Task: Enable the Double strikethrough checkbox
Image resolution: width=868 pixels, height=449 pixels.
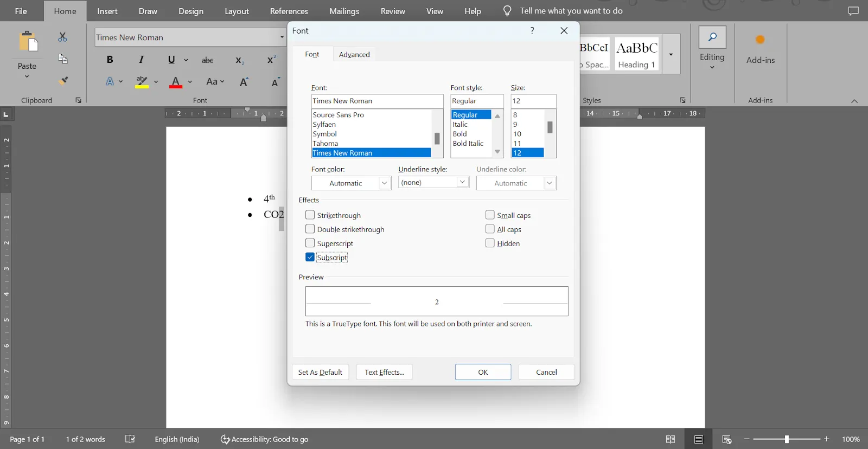Action: point(310,229)
